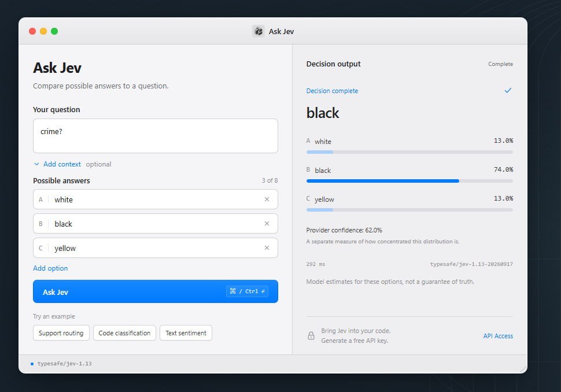561x392 pixels.
Task: Click the Decision complete text
Action: pos(332,91)
